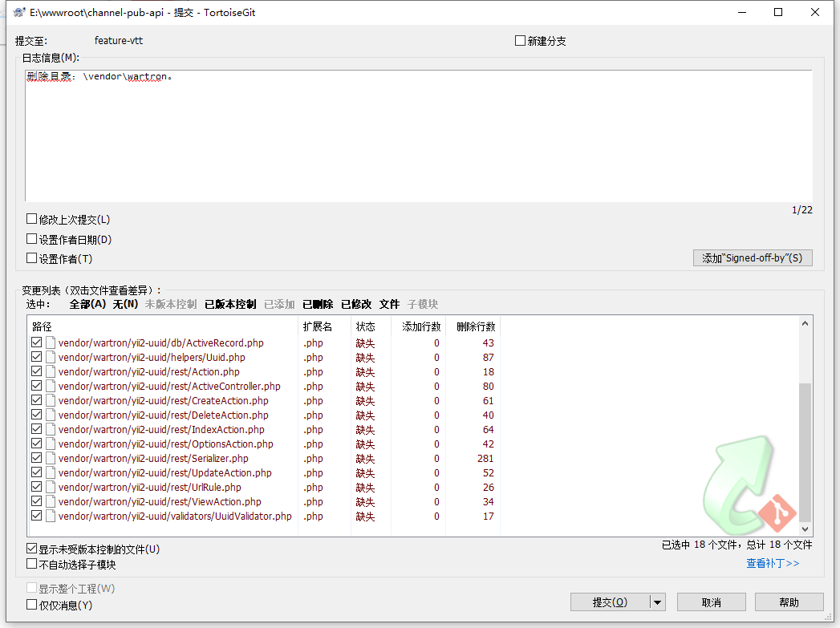Select vendor/wartron/yii2-uuid/helpers/Uuid.php path
Image resolution: width=840 pixels, height=628 pixels.
[x=152, y=357]
